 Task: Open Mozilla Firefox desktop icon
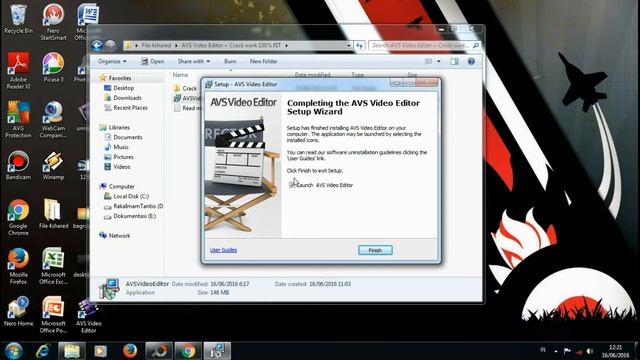coord(18,266)
